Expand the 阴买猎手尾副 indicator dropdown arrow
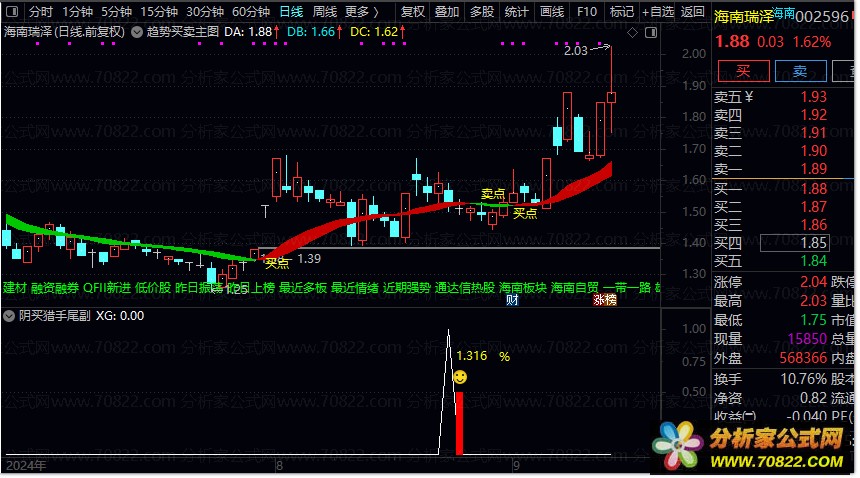 [9, 316]
